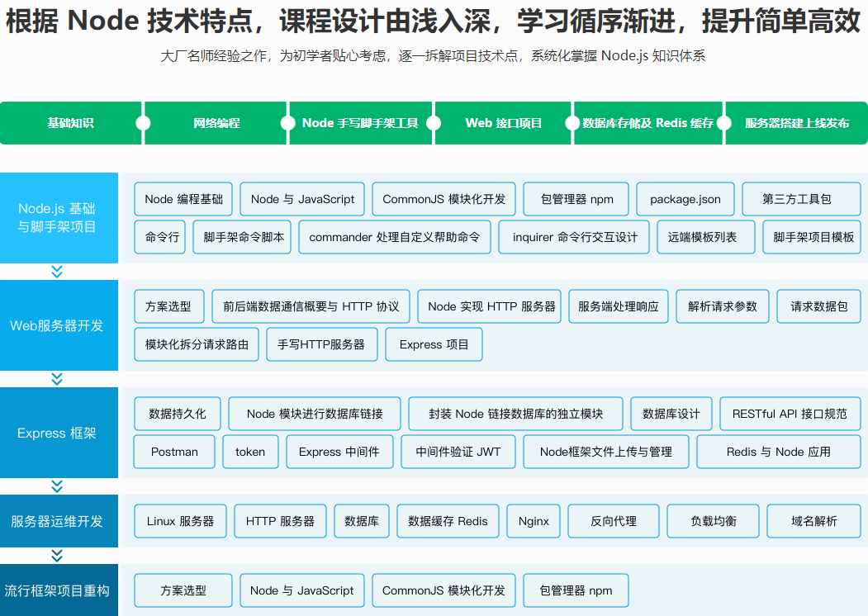Click the 反向代理 tag
The image size is (868, 616).
point(614,521)
